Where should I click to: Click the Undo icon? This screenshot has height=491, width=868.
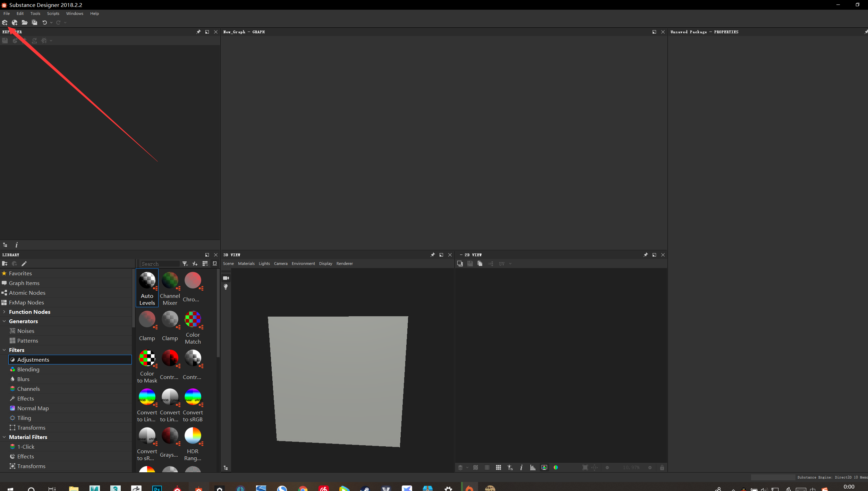pyautogui.click(x=44, y=22)
